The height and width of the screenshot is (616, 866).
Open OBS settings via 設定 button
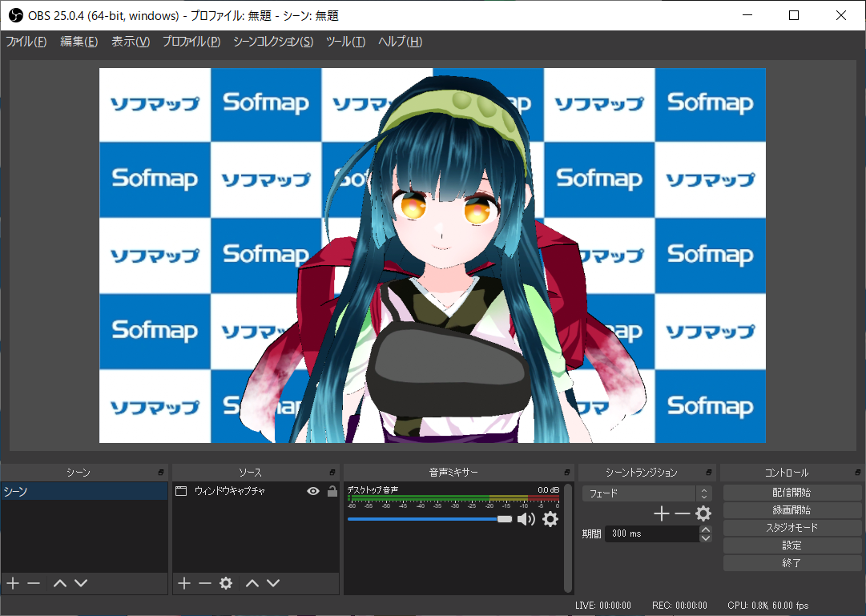791,545
